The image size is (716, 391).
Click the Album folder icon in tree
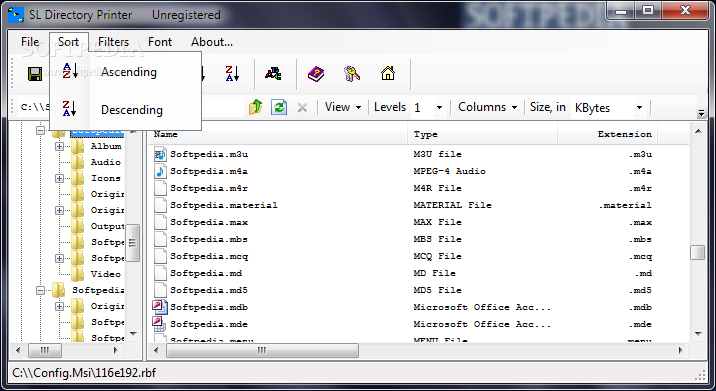coord(78,146)
